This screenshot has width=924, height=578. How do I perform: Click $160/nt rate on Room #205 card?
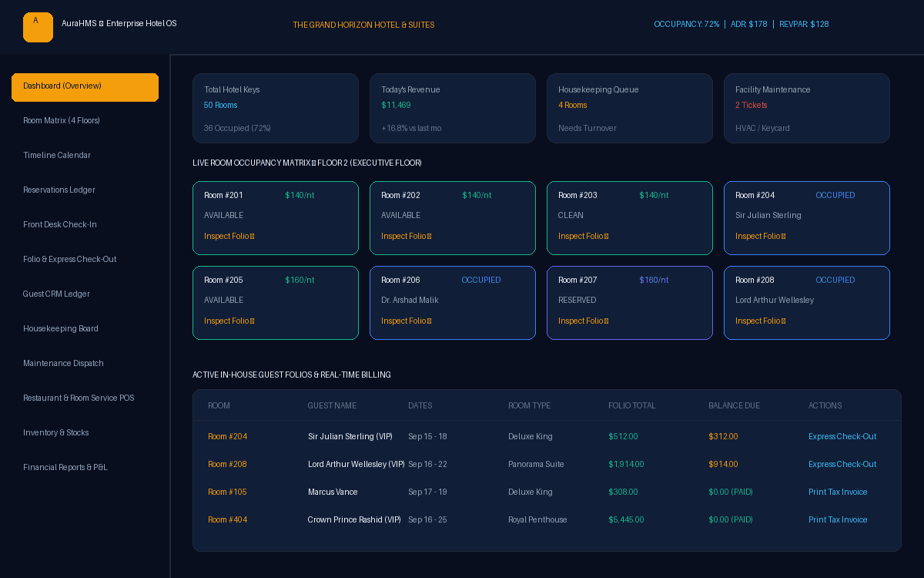300,281
